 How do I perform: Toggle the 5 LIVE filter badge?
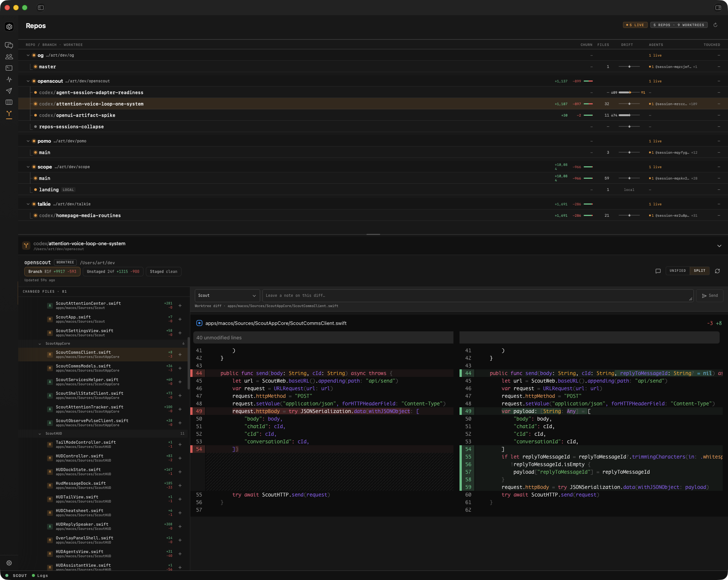[x=635, y=25]
